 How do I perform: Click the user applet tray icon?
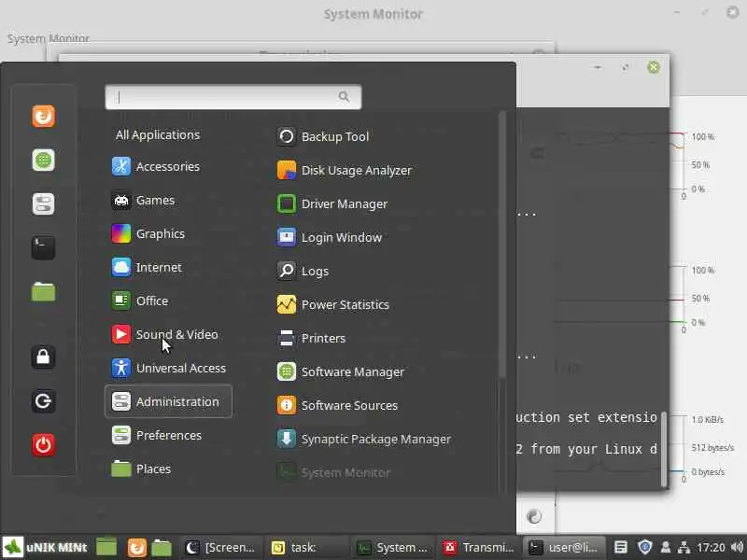(666, 548)
